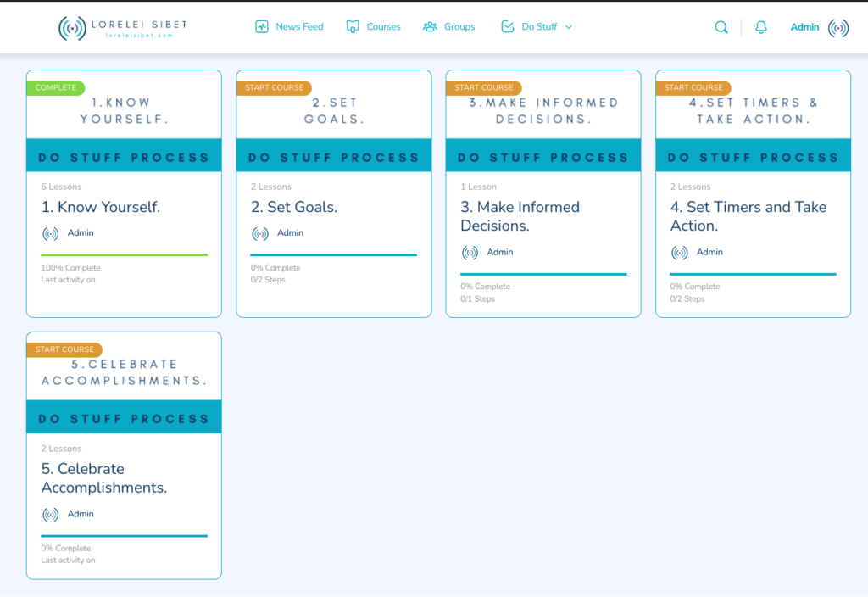Viewport: 868px width, 597px height.
Task: Click START COURSE badge on Celebrate Accomplishments
Action: coord(64,349)
